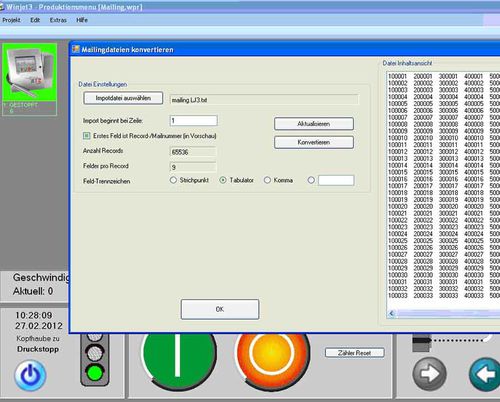This screenshot has width=500, height=402.
Task: Click preview cell 100001
Action: 398,76
